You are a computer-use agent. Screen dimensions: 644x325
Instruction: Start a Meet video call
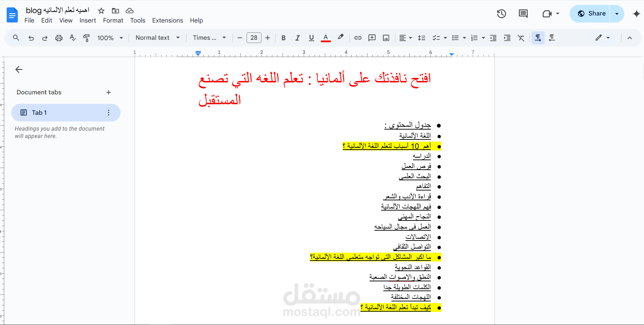click(547, 14)
